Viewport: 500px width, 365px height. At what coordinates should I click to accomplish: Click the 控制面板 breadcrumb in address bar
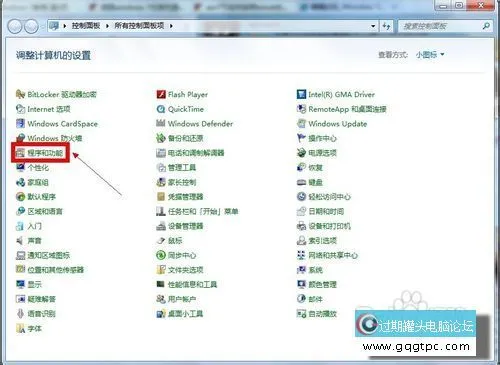pos(86,26)
